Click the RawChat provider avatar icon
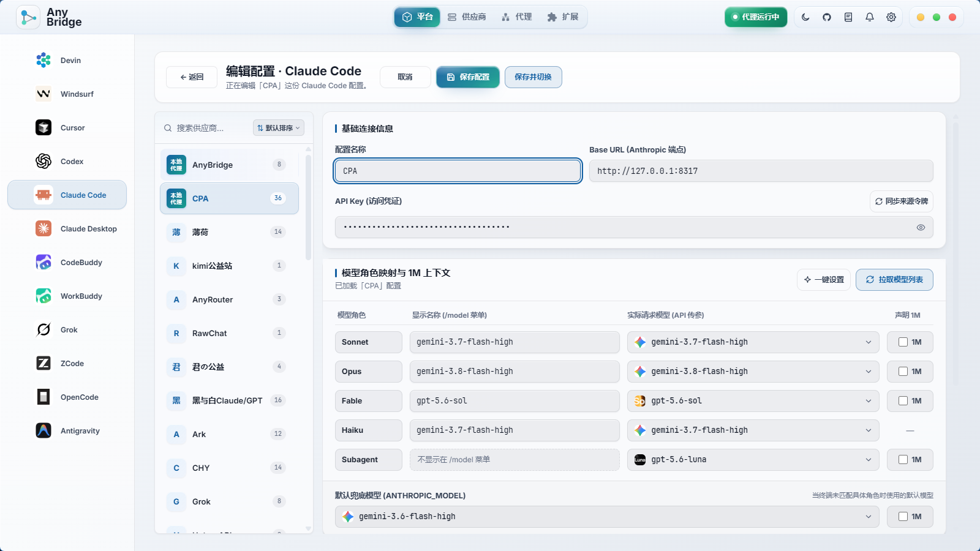This screenshot has height=551, width=980. pyautogui.click(x=176, y=333)
